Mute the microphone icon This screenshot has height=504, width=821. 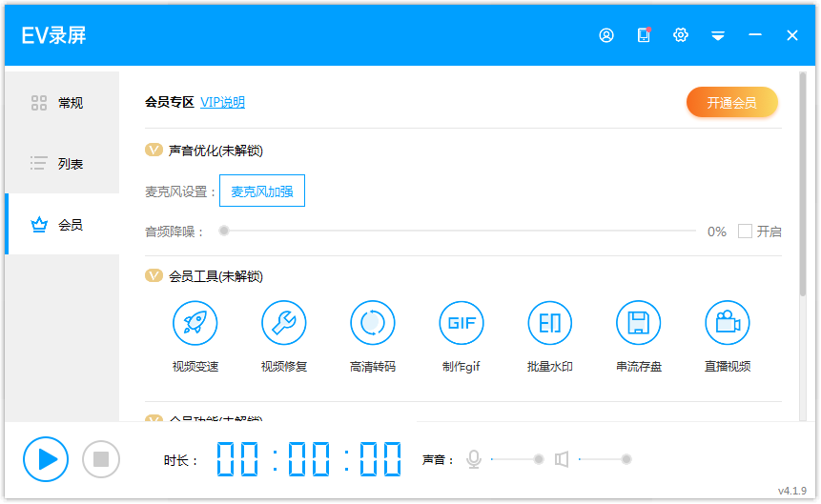(474, 459)
